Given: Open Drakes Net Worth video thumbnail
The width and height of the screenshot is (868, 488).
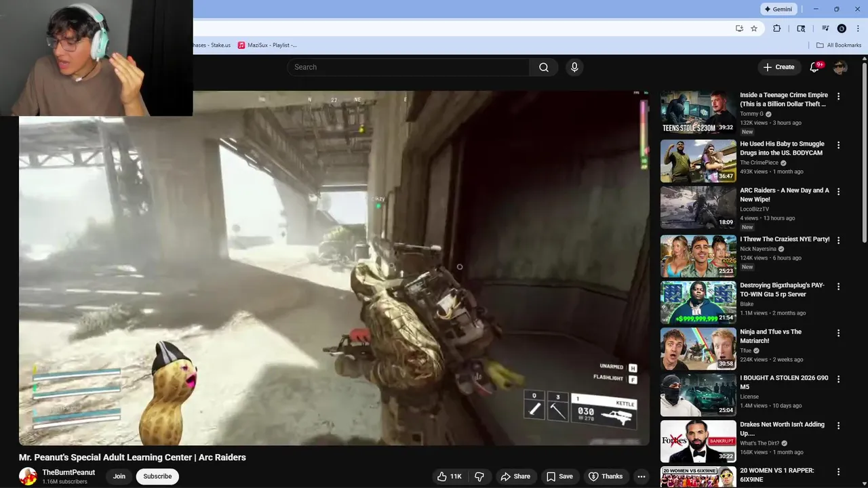Looking at the screenshot, I should tap(698, 441).
